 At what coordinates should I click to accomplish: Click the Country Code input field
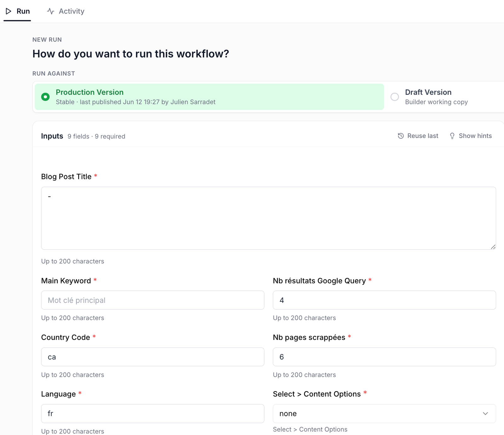click(x=153, y=357)
